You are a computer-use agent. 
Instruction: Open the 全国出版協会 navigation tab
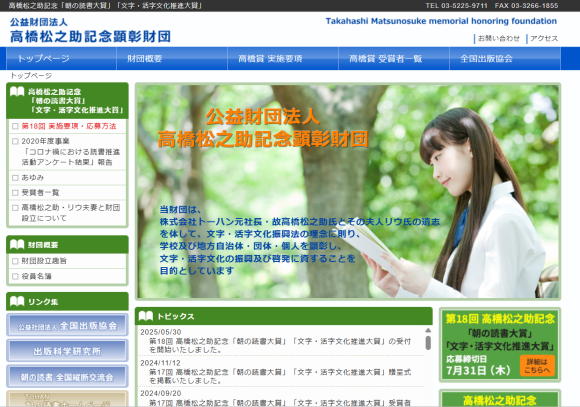click(505, 58)
